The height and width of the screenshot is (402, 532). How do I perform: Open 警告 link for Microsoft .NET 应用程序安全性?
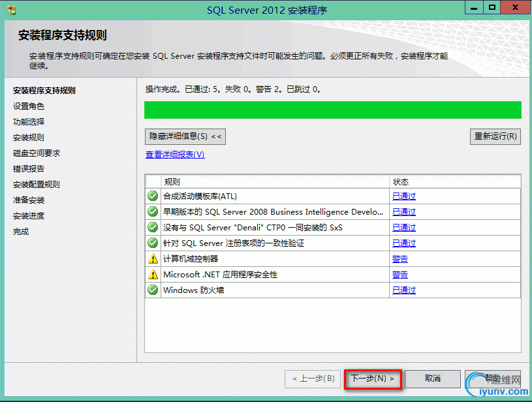coord(400,275)
